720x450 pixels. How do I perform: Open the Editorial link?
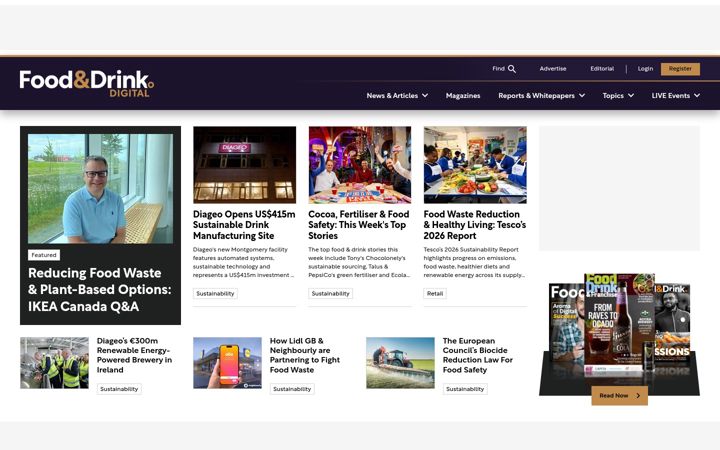coord(602,68)
